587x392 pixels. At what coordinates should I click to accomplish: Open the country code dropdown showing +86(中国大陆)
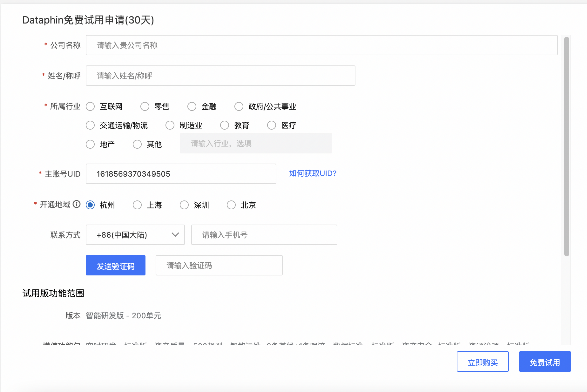pyautogui.click(x=135, y=235)
